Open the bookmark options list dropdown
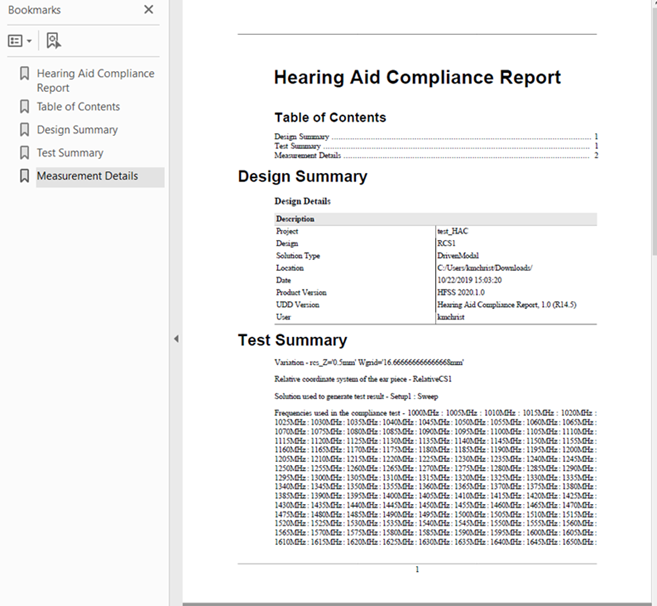Screen dimensions: 657x606 tap(20, 41)
